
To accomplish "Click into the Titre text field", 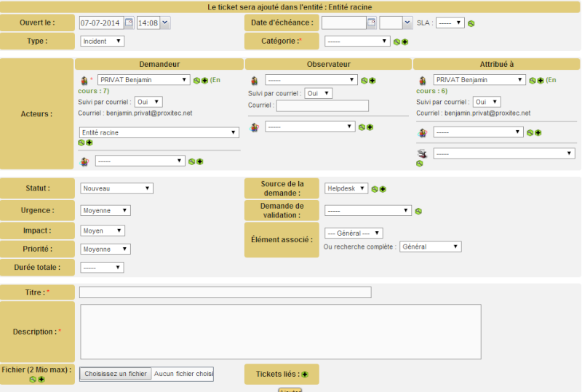I will (225, 292).
